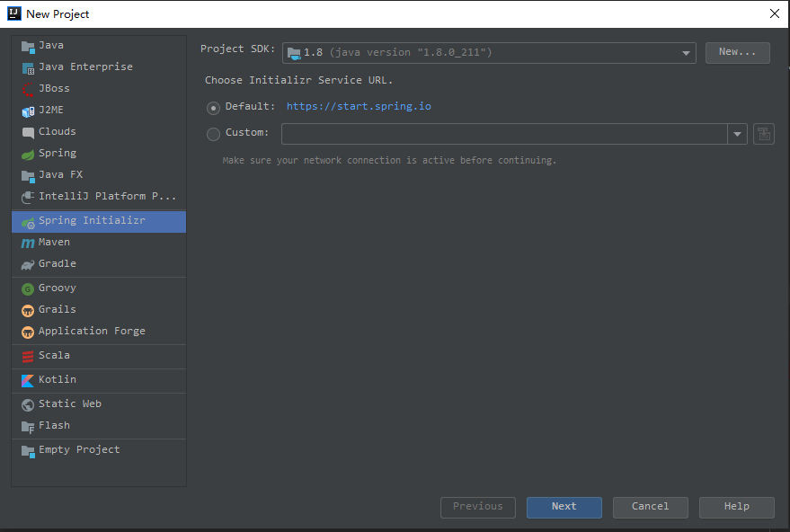790x532 pixels.
Task: Choose the Custom Initializr URL option
Action: 213,133
